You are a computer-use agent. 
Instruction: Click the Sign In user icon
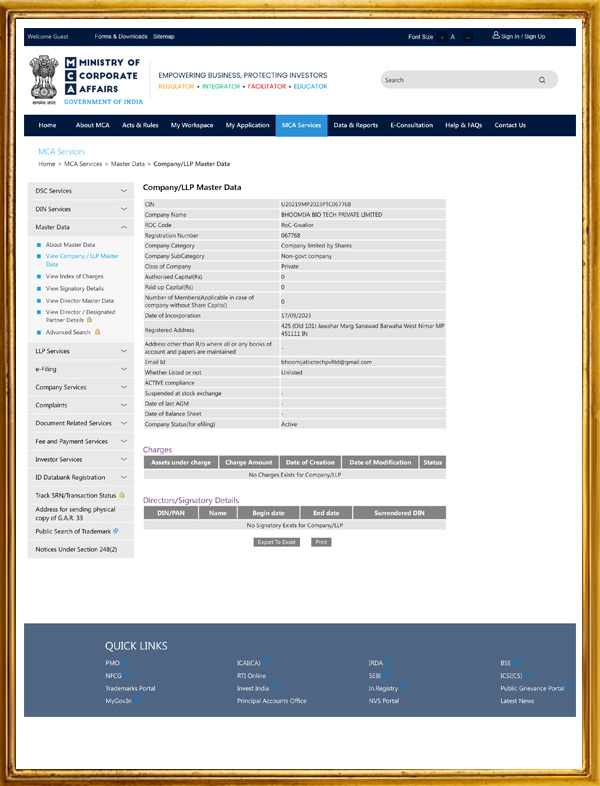coord(496,36)
